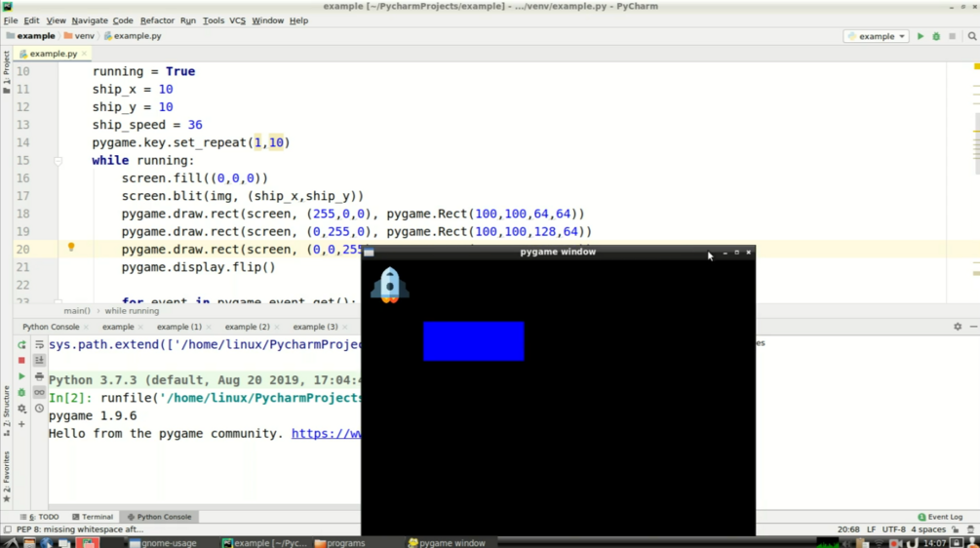Open console settings gear in sidebar
This screenshot has height=548, width=980.
(21, 409)
